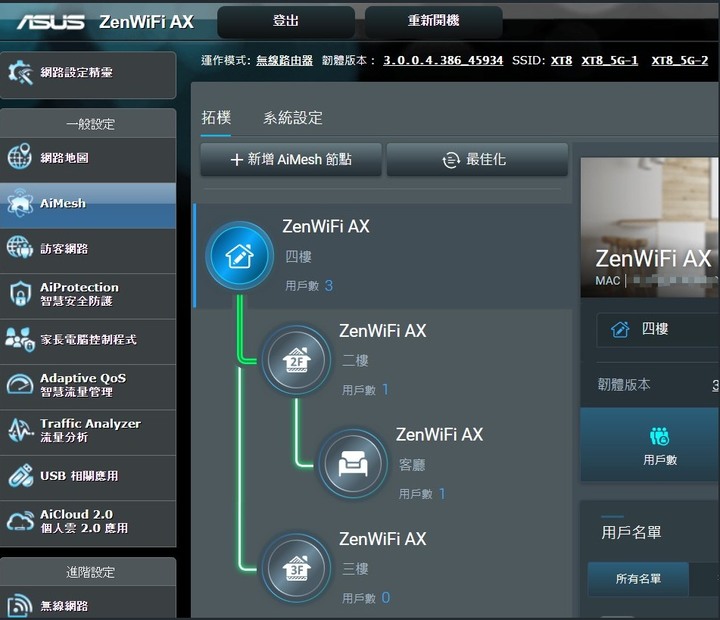
Task: Open AiCloud 2.0 個人雲 menu label
Action: 84,521
